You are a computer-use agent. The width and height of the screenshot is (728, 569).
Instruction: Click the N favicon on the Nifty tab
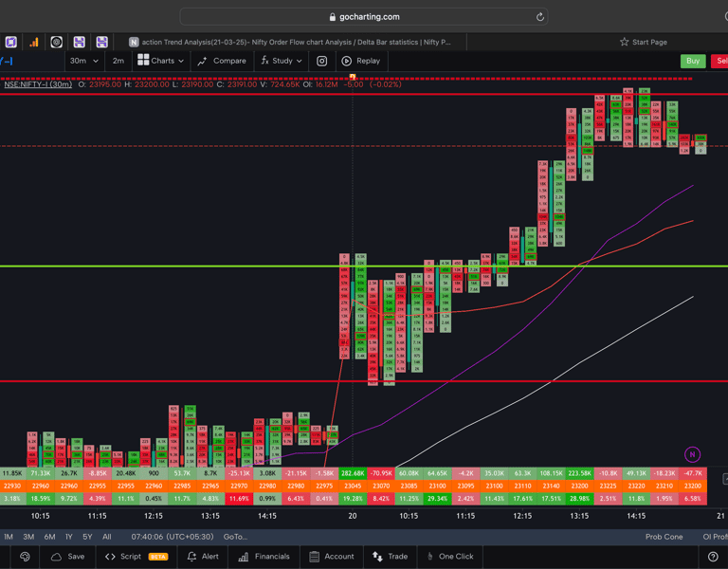134,43
